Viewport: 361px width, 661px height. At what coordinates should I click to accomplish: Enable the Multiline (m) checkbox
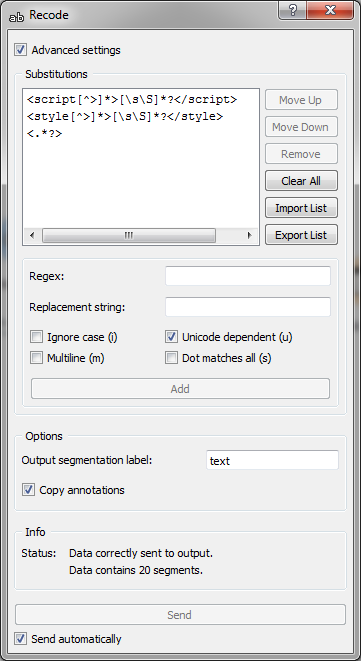coord(37,358)
